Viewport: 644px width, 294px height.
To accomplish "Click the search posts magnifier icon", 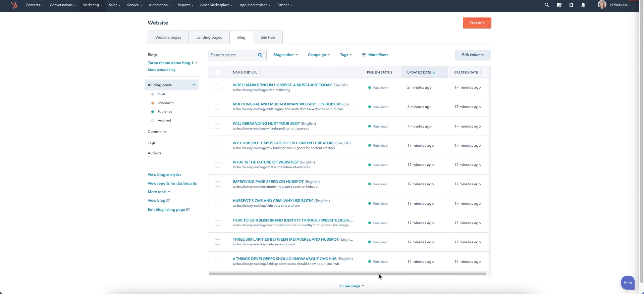I will pos(260,55).
